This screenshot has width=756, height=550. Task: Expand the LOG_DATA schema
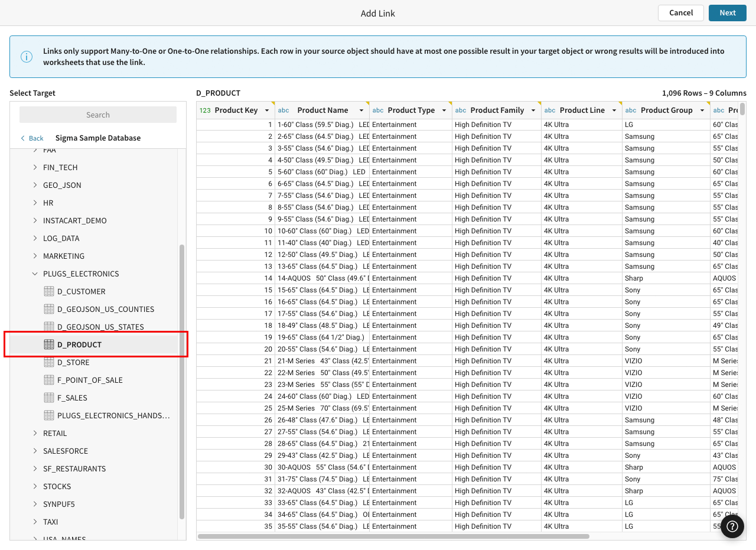coord(35,238)
